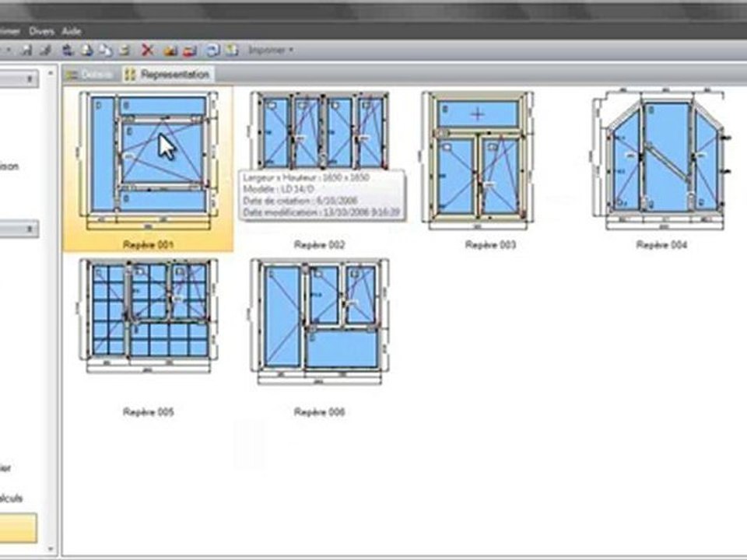Screen dimensions: 747x560
Task: Click the toolbar icon left of Imprimer
Action: 232,50
